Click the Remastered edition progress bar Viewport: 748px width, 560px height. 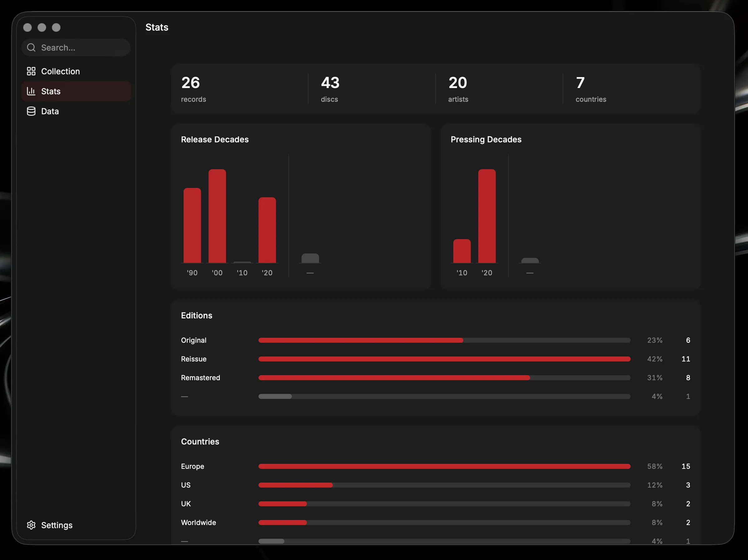[x=444, y=378]
